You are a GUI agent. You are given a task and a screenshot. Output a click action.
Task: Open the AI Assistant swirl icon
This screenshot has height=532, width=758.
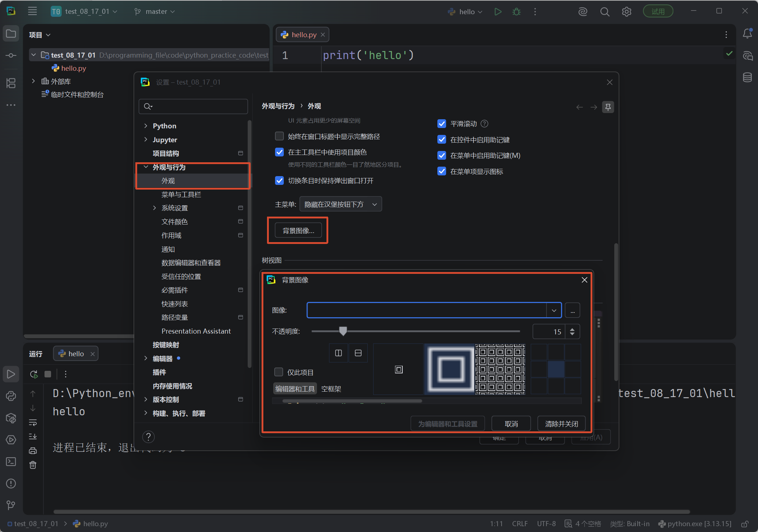583,12
